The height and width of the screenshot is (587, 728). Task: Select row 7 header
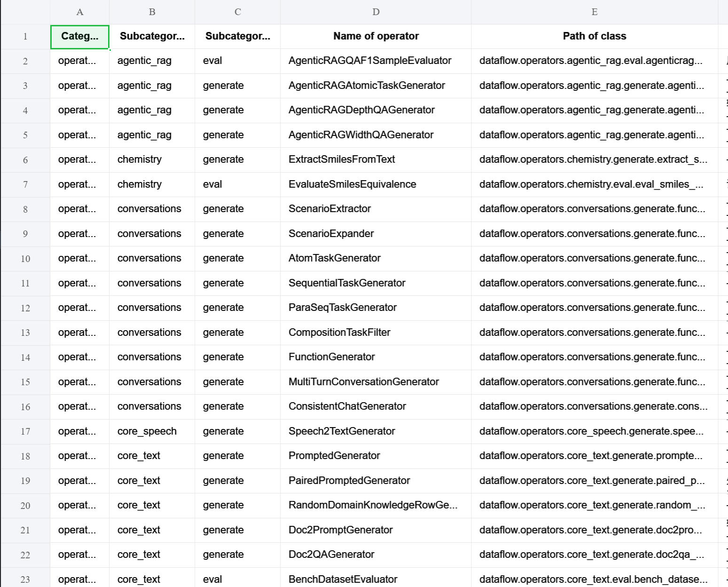pyautogui.click(x=25, y=184)
